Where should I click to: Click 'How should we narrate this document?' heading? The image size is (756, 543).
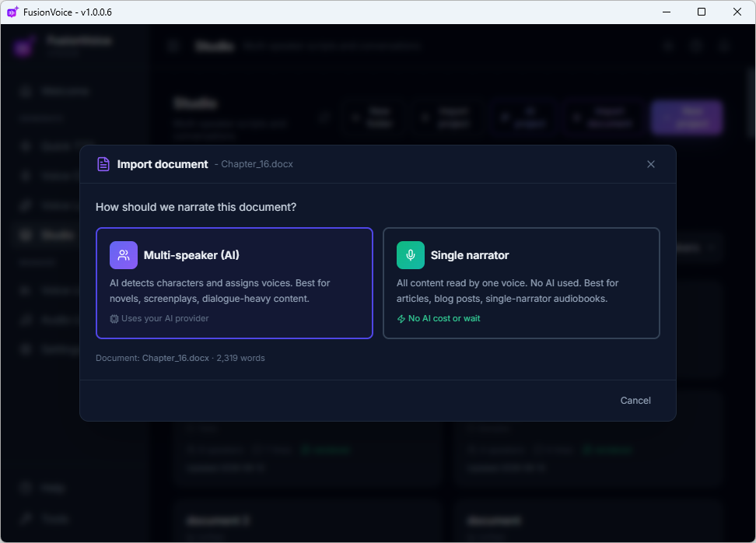pos(196,208)
